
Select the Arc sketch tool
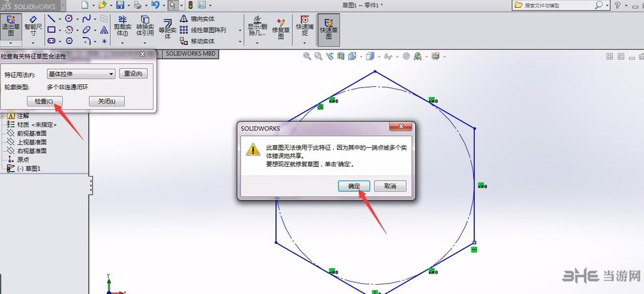pyautogui.click(x=69, y=30)
